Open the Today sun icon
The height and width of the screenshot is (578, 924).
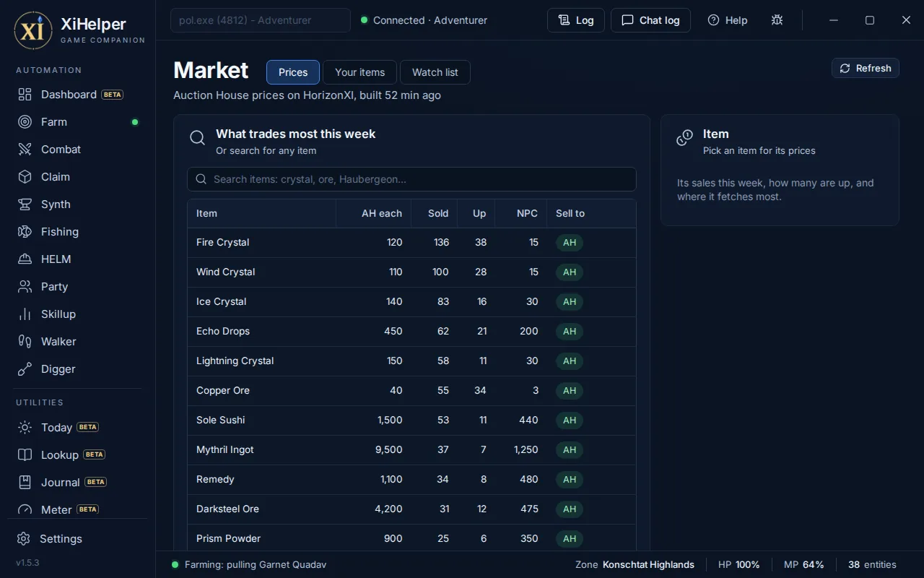[x=25, y=428]
